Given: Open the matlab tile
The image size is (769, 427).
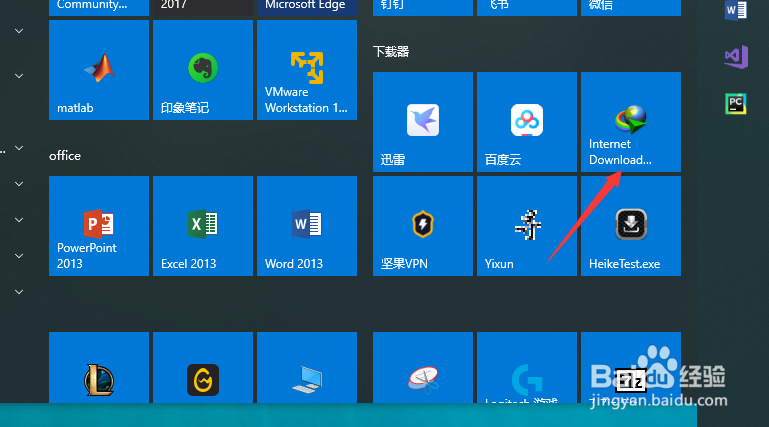Looking at the screenshot, I should 99,70.
